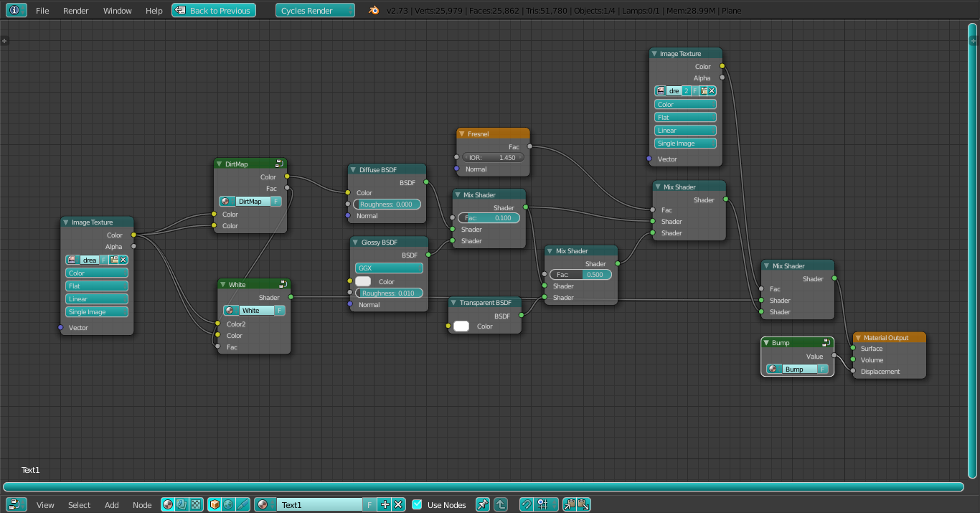The width and height of the screenshot is (980, 513).
Task: Add new material with plus icon
Action: (385, 504)
